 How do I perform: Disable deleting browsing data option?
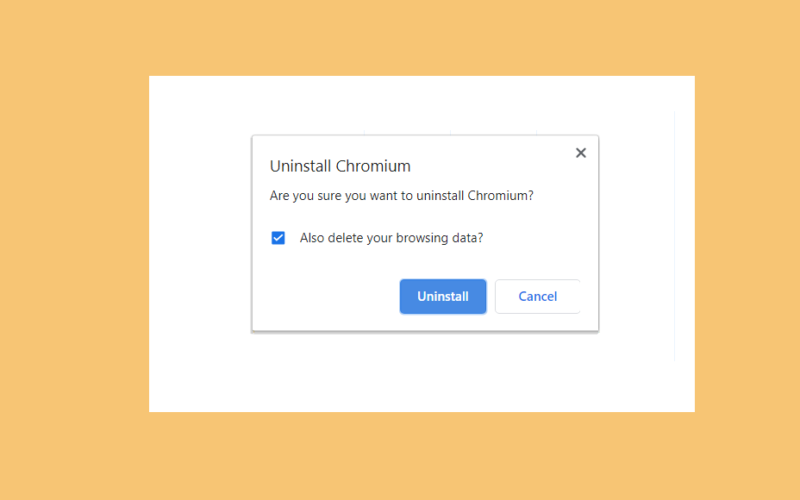tap(278, 238)
